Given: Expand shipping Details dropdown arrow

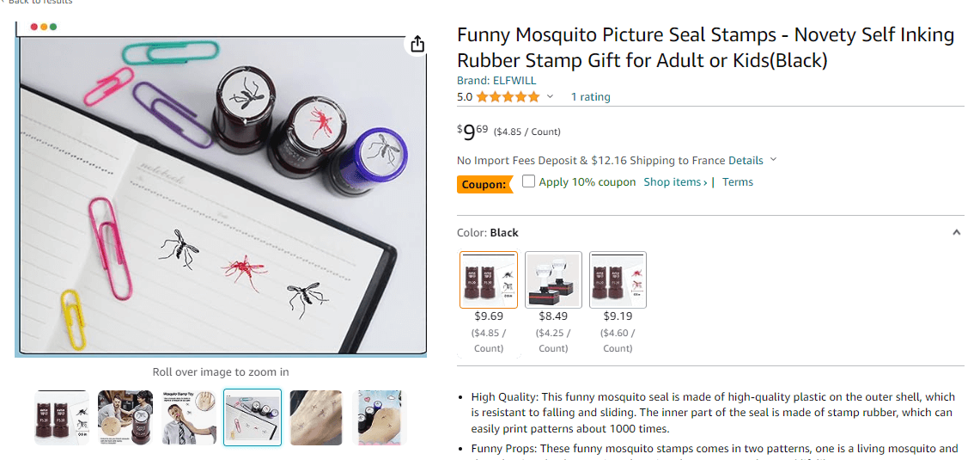Looking at the screenshot, I should click(773, 160).
